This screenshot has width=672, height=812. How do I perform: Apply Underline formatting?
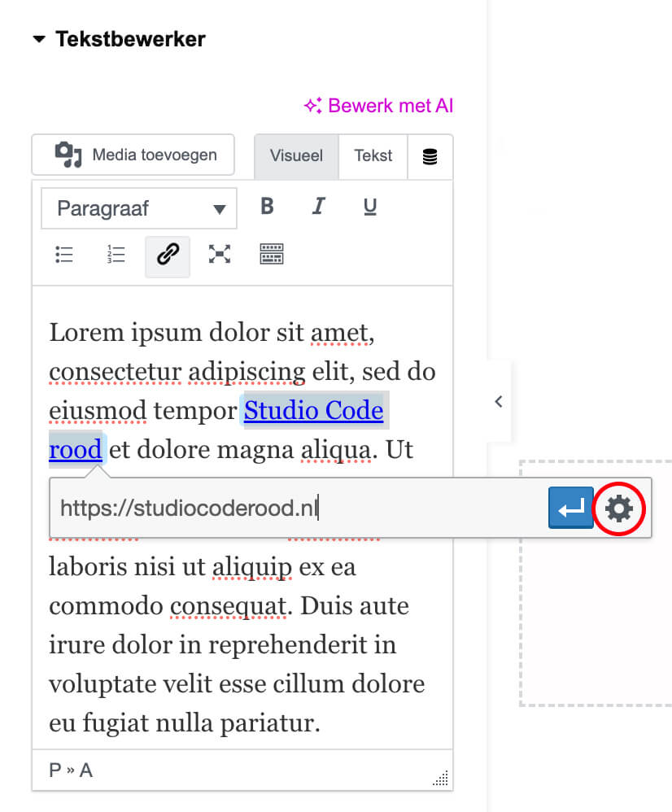click(x=370, y=207)
